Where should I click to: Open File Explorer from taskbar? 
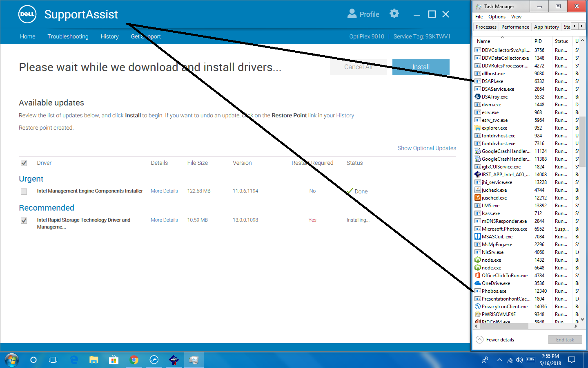[94, 360]
